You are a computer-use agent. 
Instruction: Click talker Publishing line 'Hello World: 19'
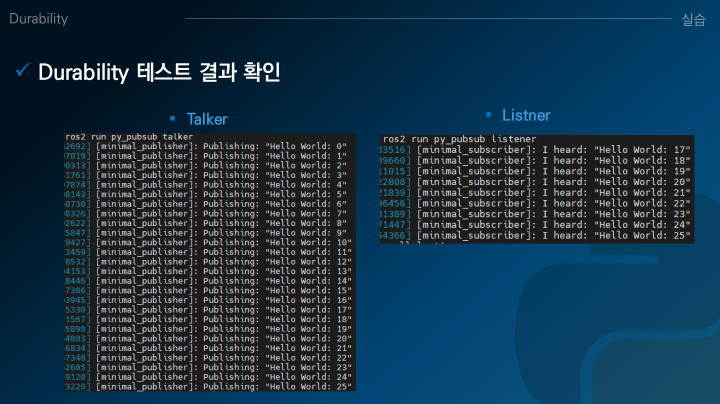pos(208,330)
